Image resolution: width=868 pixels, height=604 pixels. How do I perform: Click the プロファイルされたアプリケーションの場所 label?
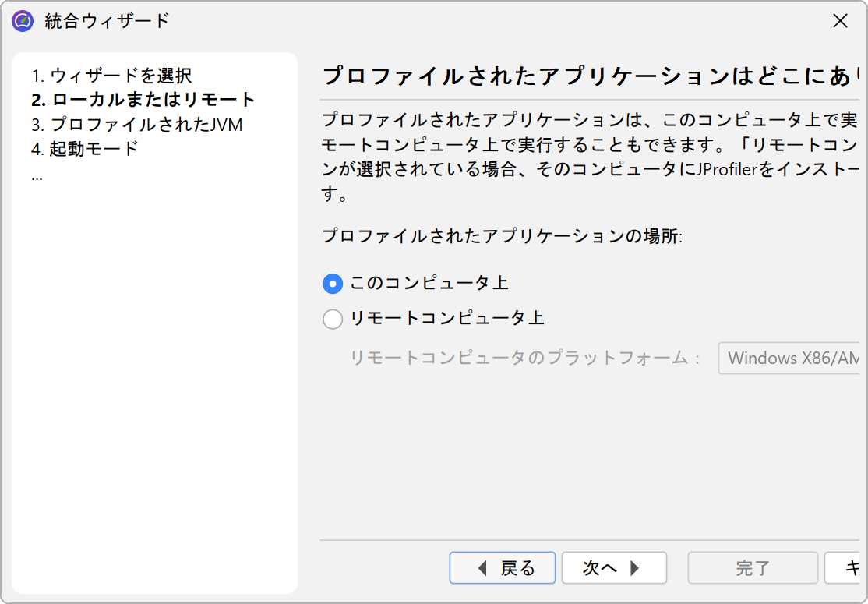click(x=502, y=236)
